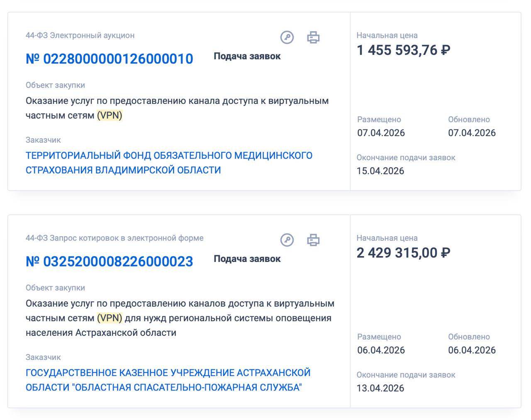Click the highlighted VPN word in the second card

click(110, 318)
